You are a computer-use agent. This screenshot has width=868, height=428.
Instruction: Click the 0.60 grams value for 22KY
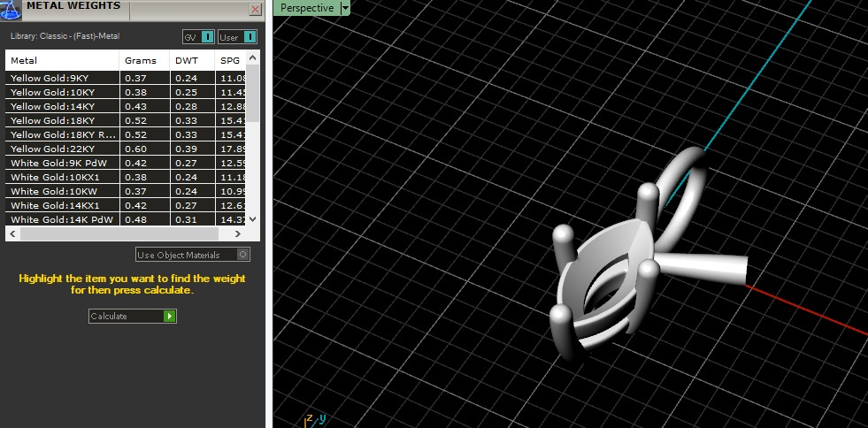[x=135, y=149]
